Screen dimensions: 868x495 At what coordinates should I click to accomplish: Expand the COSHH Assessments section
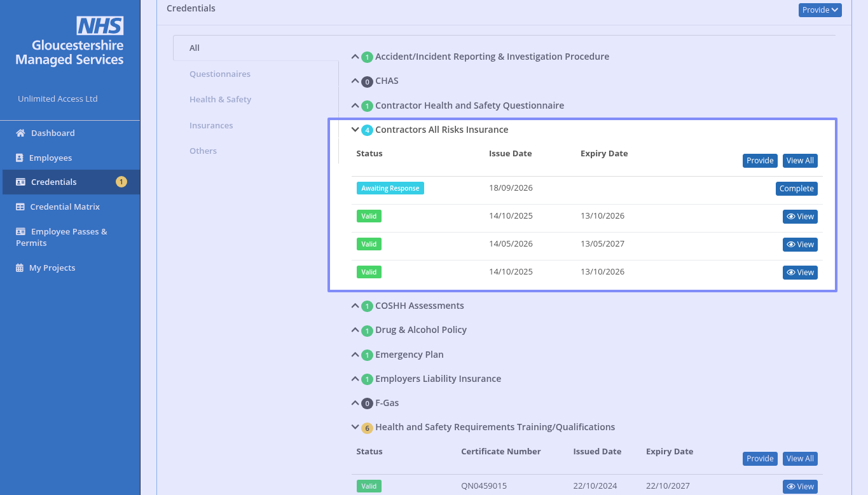click(x=355, y=306)
